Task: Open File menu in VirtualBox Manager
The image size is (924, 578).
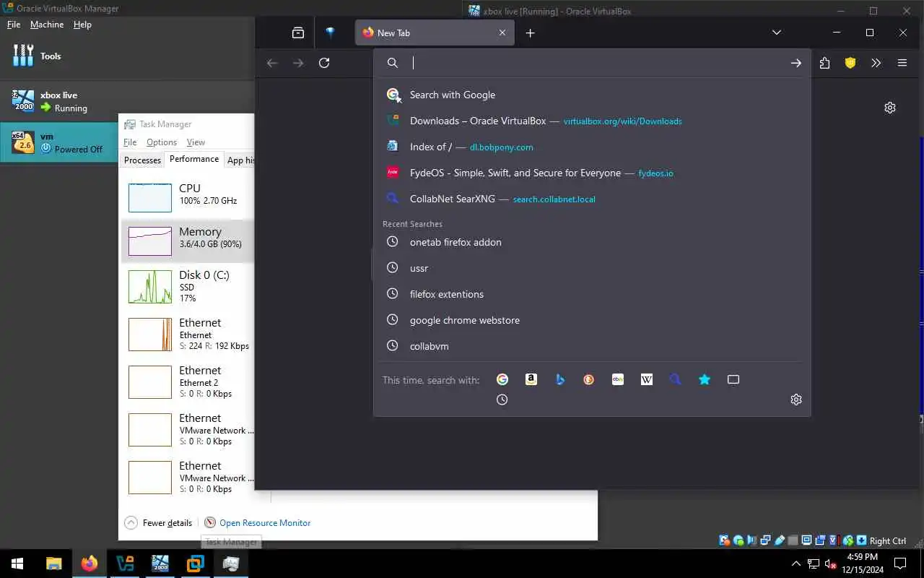Action: point(14,25)
